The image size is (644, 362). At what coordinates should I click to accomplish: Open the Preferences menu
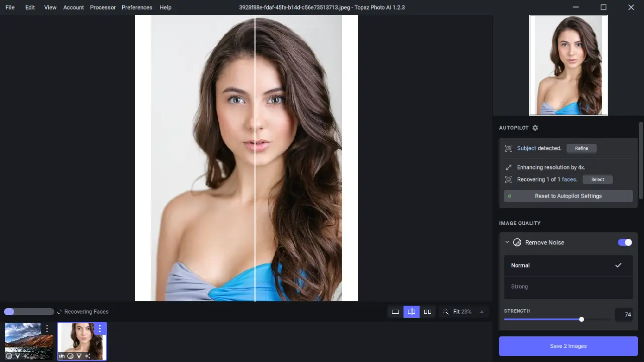coord(137,8)
